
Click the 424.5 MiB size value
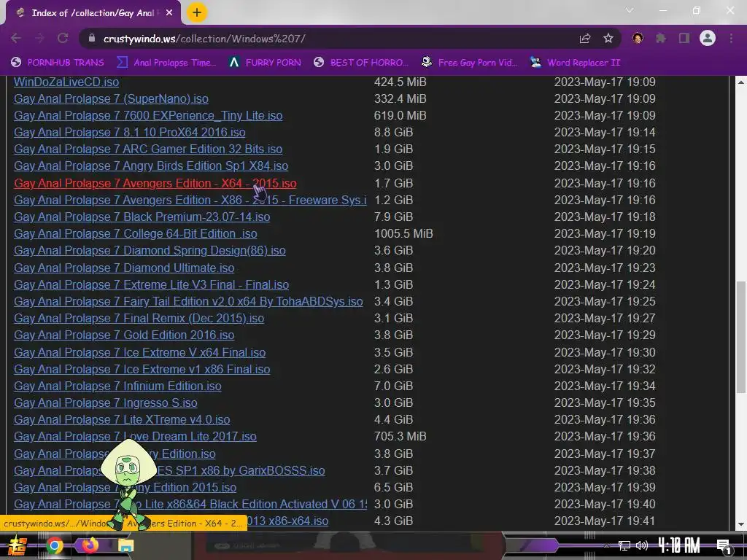click(x=400, y=82)
